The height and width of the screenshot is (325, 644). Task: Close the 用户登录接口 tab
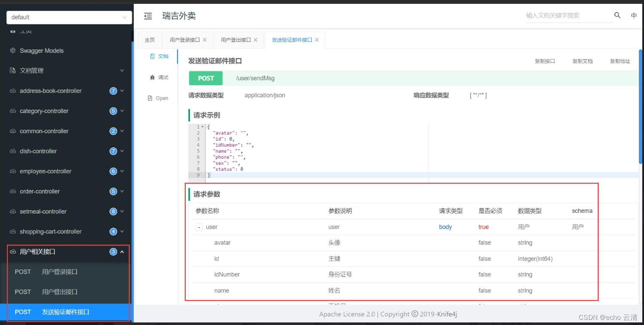[x=205, y=40]
